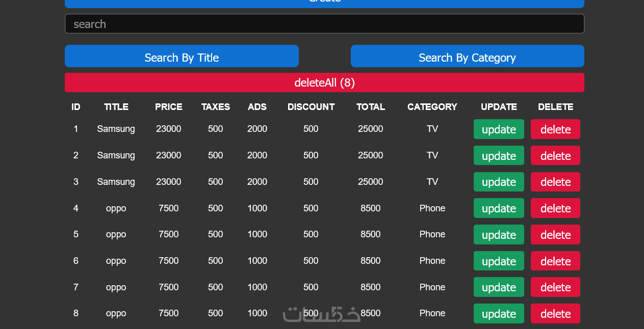Click the UPDATE column header
The width and height of the screenshot is (644, 329).
(x=499, y=107)
